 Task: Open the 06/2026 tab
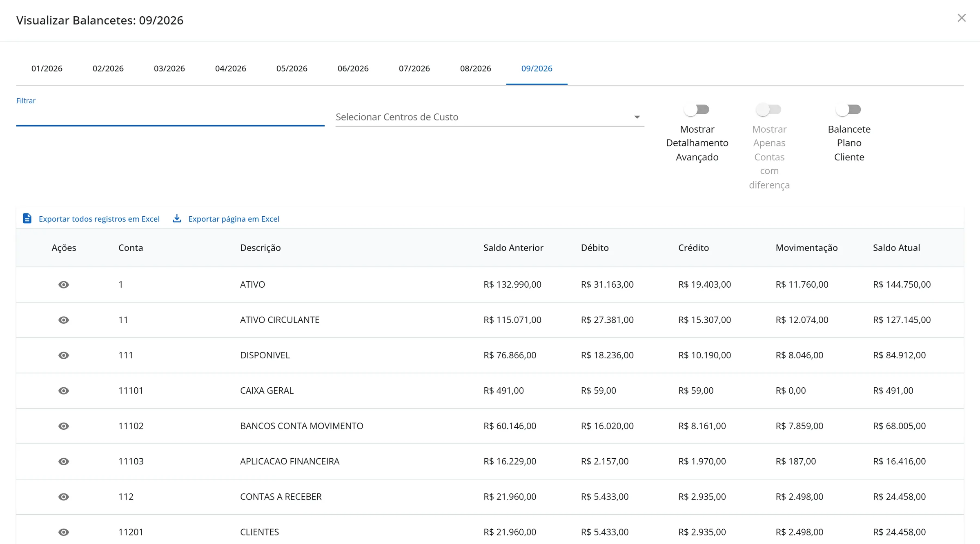pyautogui.click(x=353, y=69)
